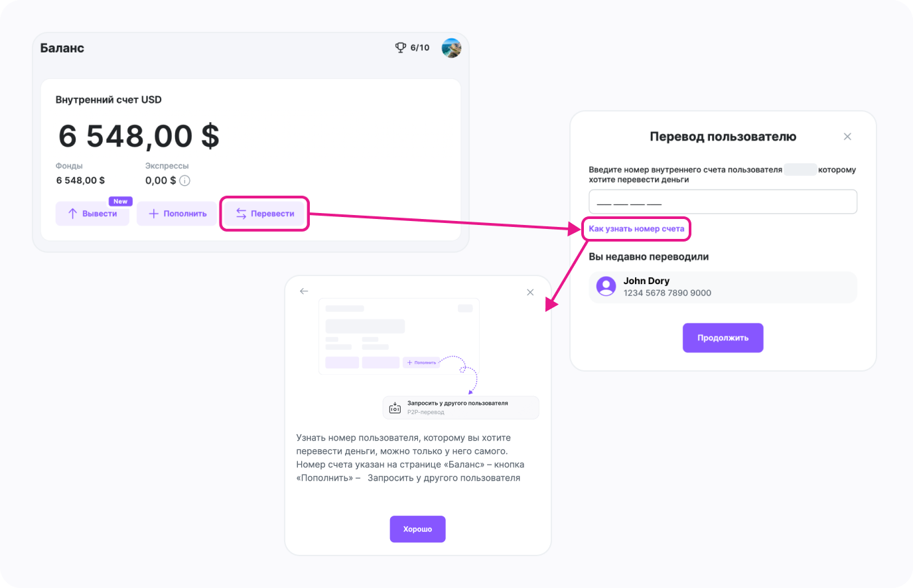Click John Dory's purple avatar icon
Viewport: 913px width, 588px height.
click(x=606, y=287)
